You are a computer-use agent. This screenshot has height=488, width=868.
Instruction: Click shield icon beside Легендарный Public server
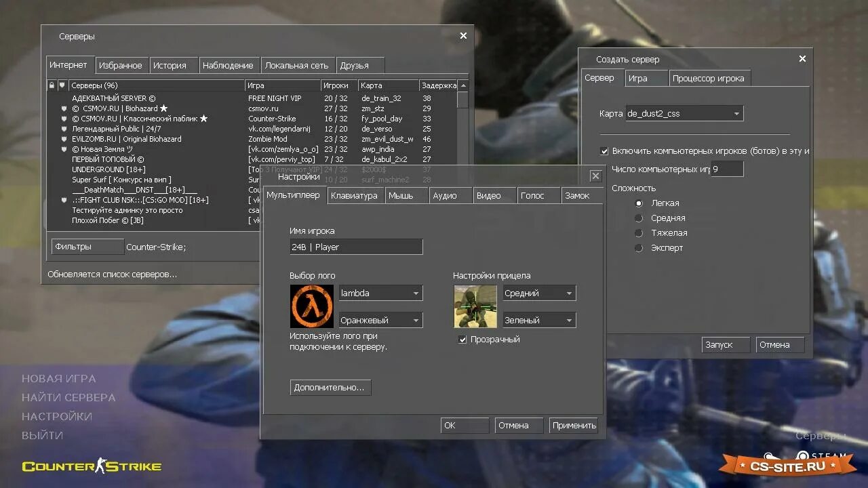[64, 129]
